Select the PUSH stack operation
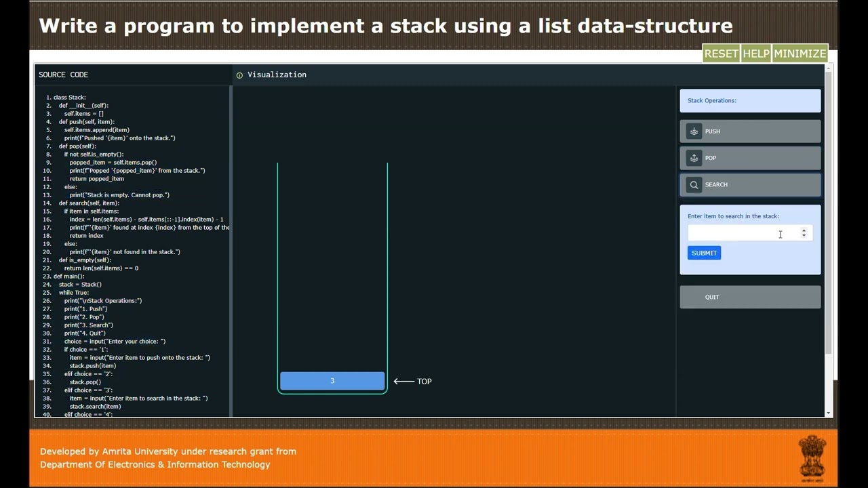 click(x=750, y=131)
